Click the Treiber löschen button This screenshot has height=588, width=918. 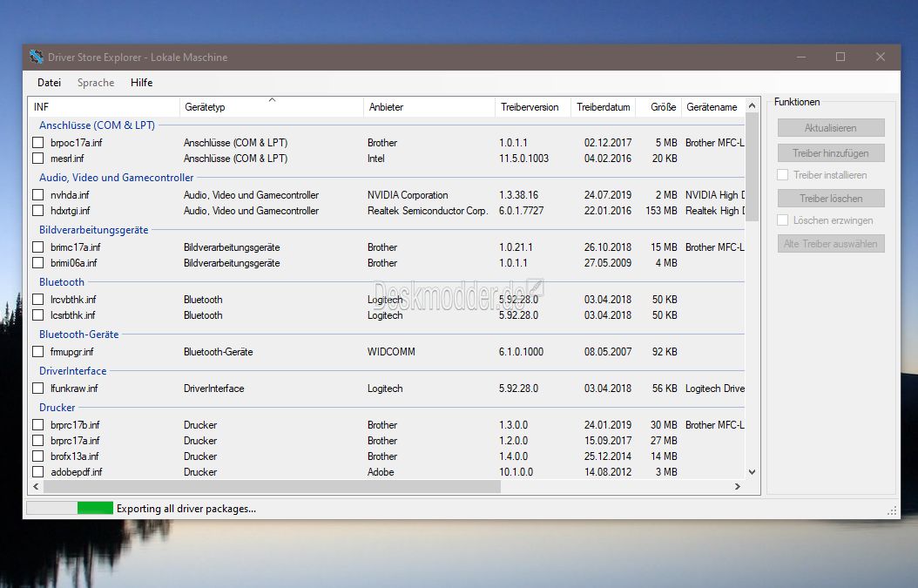pyautogui.click(x=831, y=199)
